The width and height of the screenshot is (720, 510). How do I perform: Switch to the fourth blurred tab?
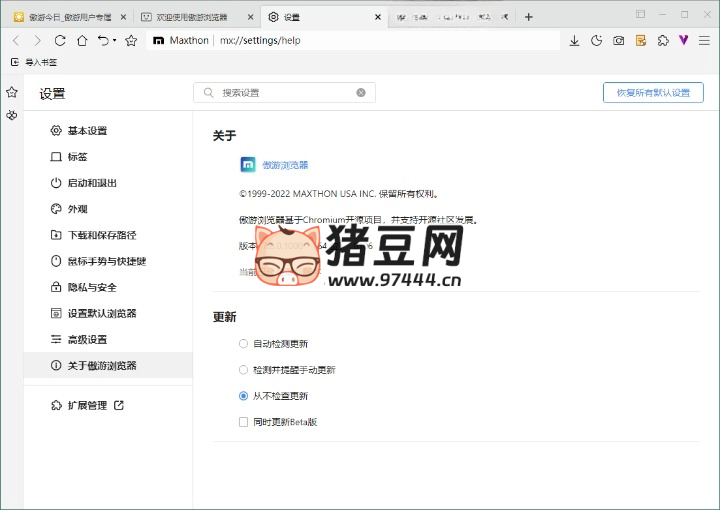[452, 17]
